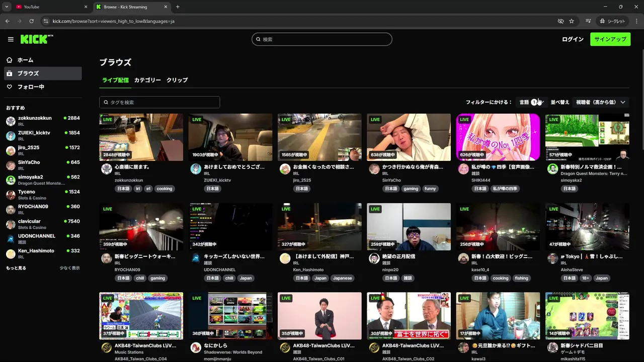Expand recommended list with もっと見る
The height and width of the screenshot is (362, 644).
[16, 268]
